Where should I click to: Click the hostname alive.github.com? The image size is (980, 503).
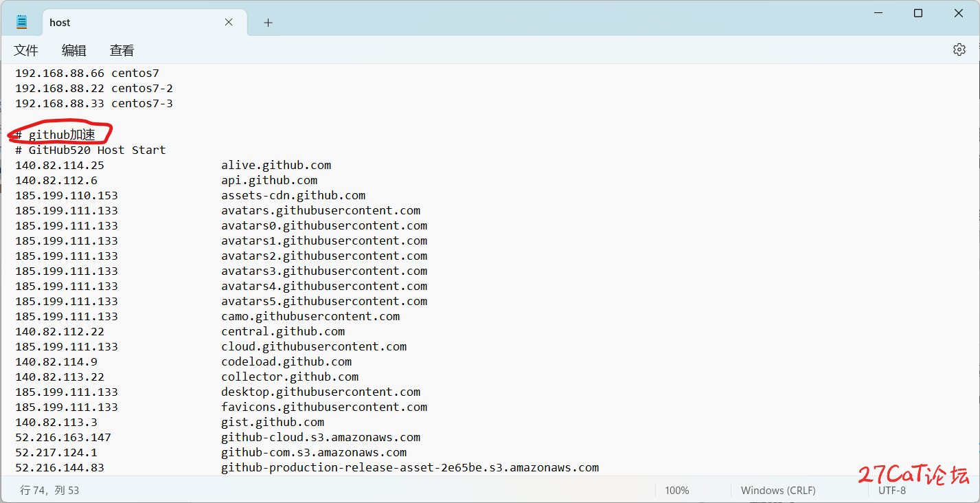click(276, 165)
